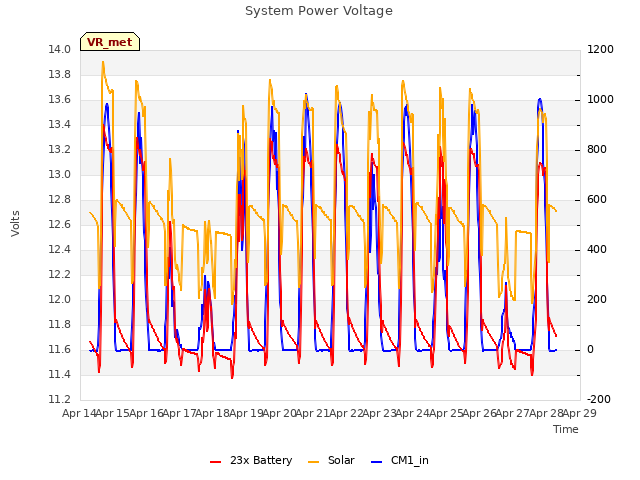The height and width of the screenshot is (480, 640).
Task: Click the 800 right axis tick label
Action: pyautogui.click(x=597, y=150)
